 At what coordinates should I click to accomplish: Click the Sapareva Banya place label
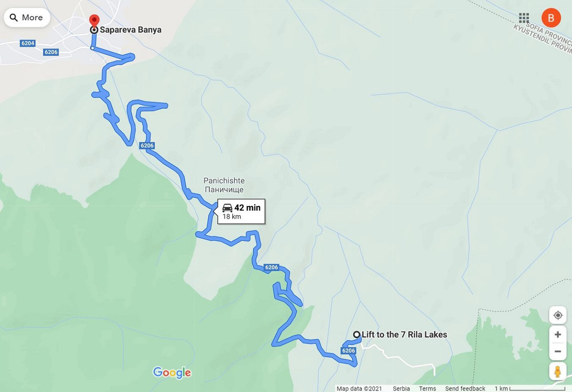pyautogui.click(x=130, y=30)
